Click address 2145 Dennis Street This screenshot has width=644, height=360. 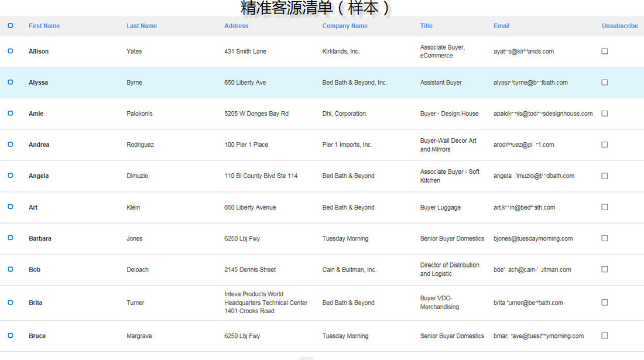(250, 270)
